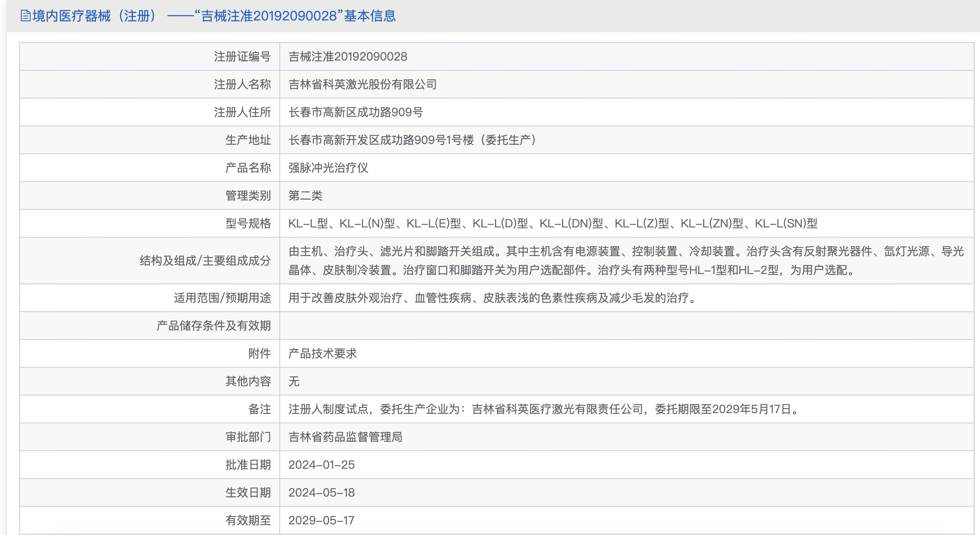Select the registration number value 吉械注准20192090028
The image size is (980, 535).
[x=348, y=56]
